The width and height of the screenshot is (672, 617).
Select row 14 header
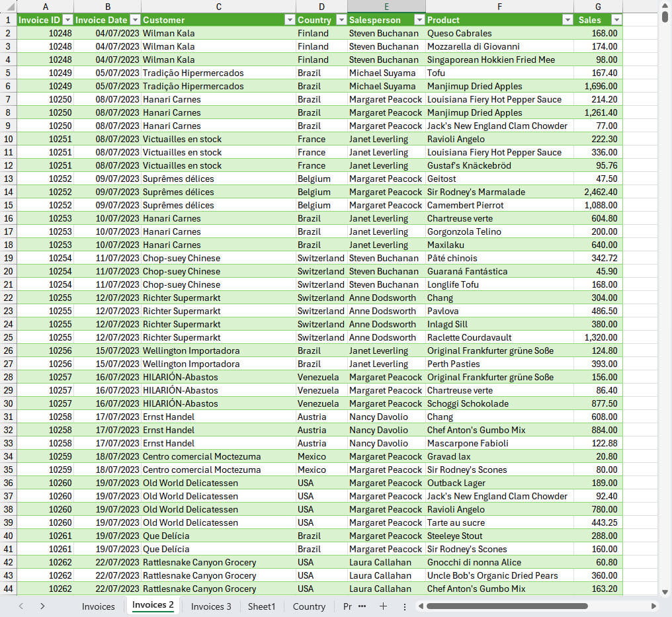point(8,192)
